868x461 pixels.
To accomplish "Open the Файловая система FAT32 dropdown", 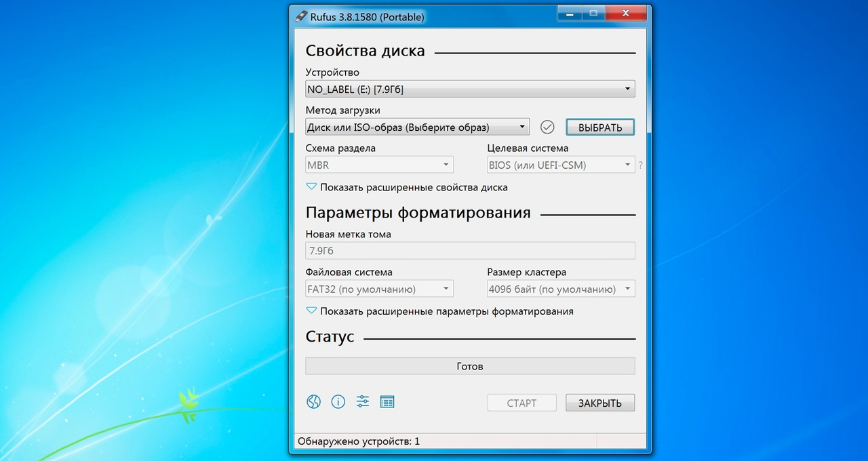I will tap(379, 289).
